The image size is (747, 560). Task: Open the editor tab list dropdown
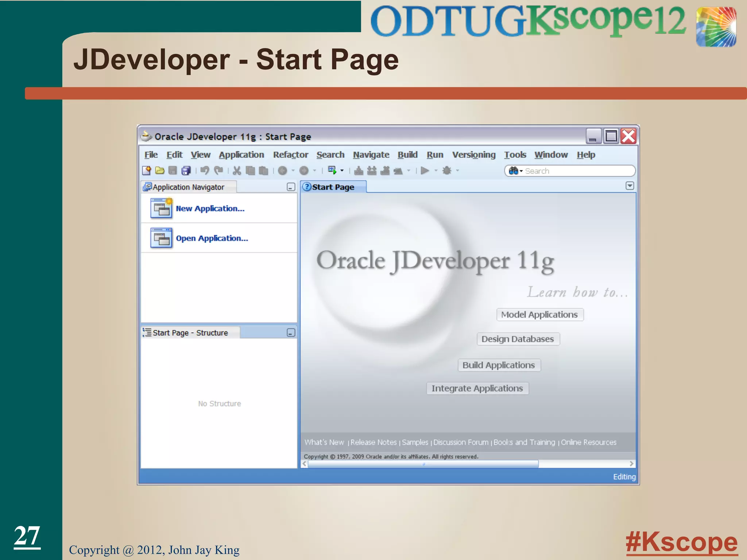pyautogui.click(x=630, y=186)
